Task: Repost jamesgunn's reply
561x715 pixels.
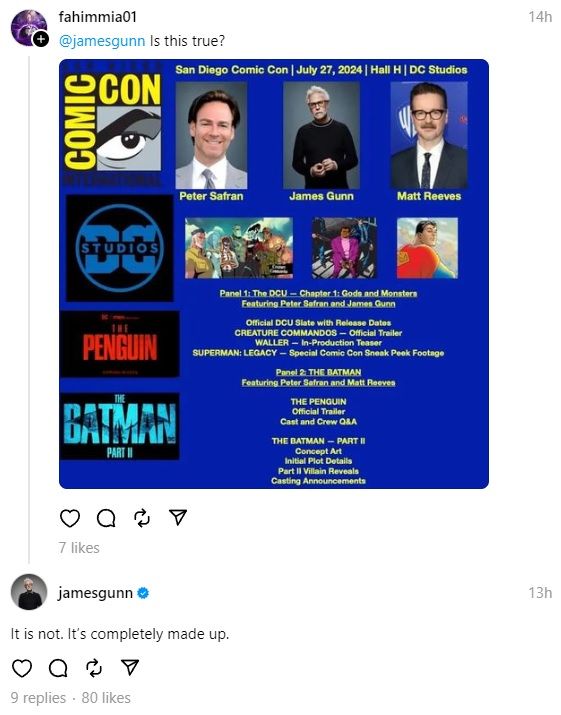Action: coord(94,668)
